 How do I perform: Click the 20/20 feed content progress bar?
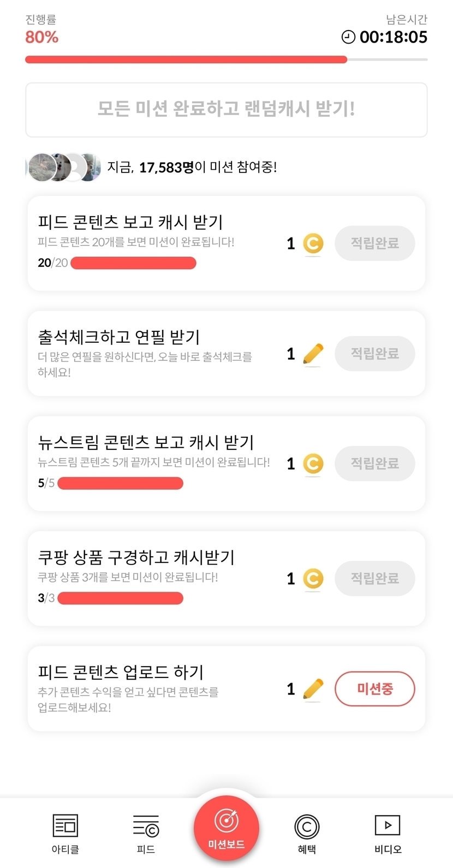[x=133, y=263]
